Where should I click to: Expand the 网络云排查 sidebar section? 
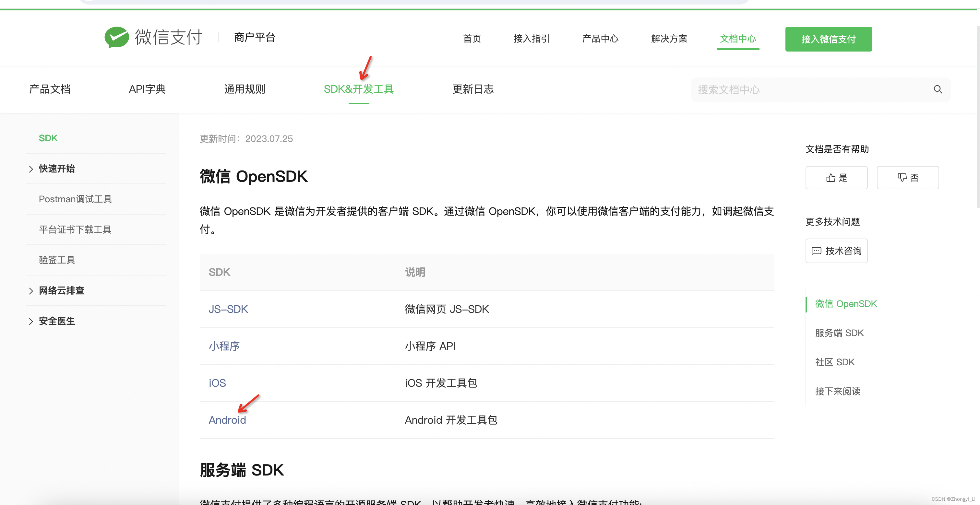(61, 290)
